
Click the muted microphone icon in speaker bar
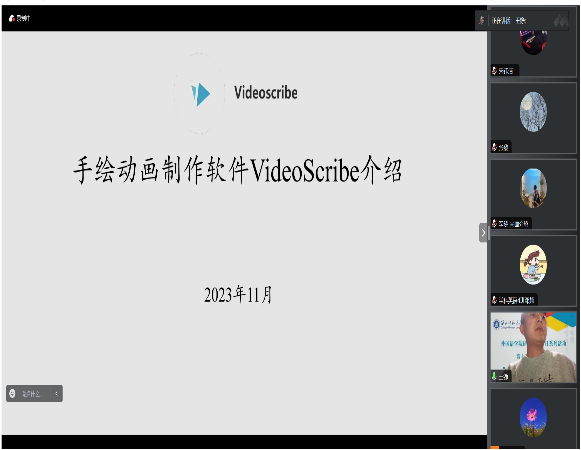tap(482, 20)
